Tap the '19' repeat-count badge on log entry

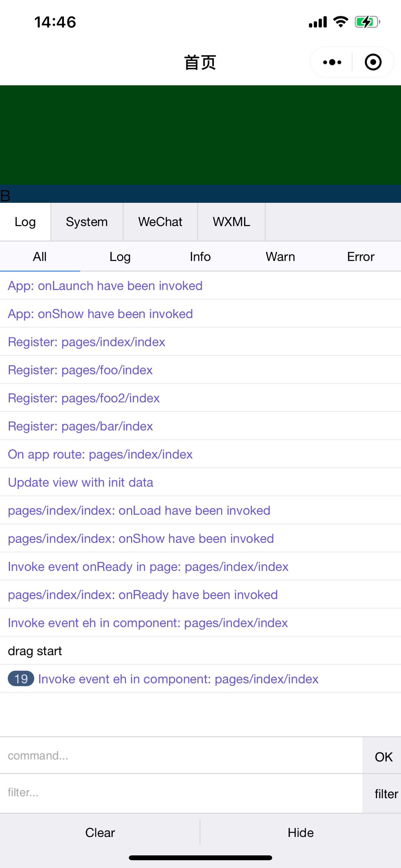(x=21, y=679)
